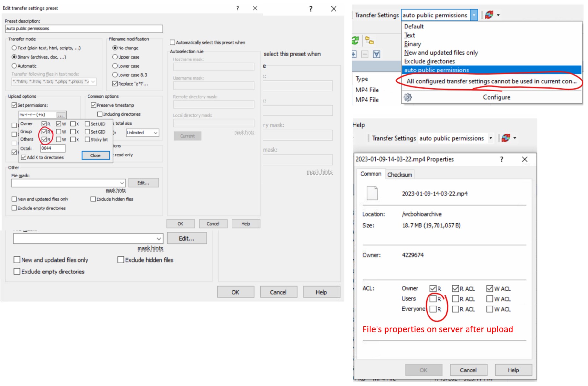Click the question mark in mp4 Properties title bar

tap(501, 159)
